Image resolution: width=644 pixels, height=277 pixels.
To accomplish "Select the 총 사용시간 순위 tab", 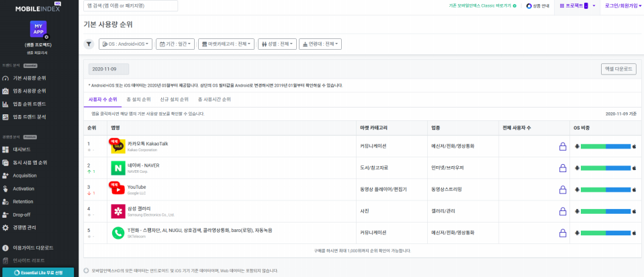I will click(214, 100).
